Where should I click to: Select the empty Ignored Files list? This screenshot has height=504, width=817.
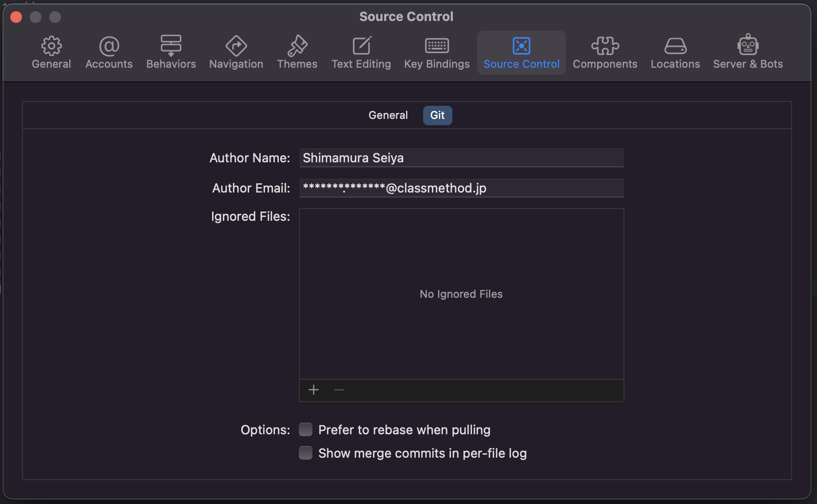tap(461, 294)
